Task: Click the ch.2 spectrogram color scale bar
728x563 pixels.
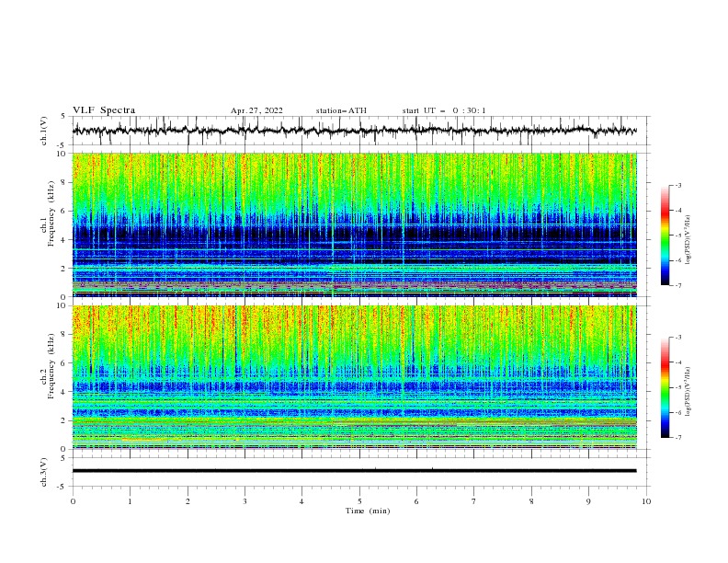Action: pyautogui.click(x=665, y=387)
